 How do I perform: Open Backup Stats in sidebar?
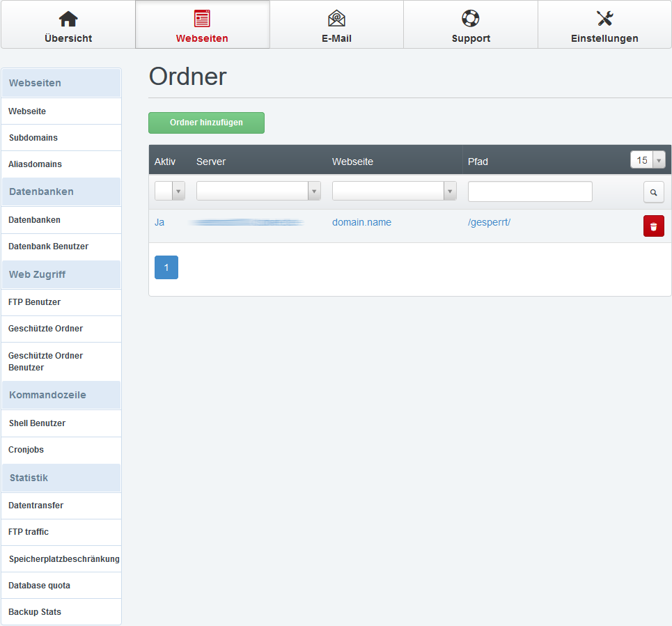35,612
